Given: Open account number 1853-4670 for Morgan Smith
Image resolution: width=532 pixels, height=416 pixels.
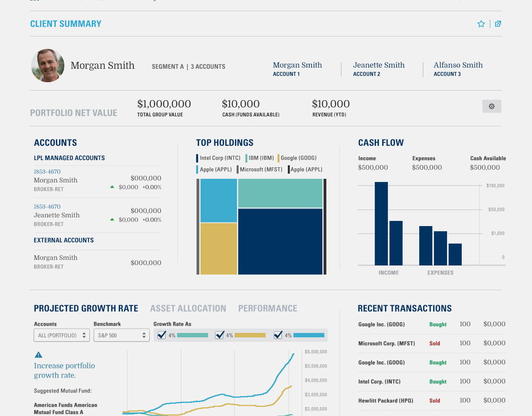Looking at the screenshot, I should click(x=47, y=172).
